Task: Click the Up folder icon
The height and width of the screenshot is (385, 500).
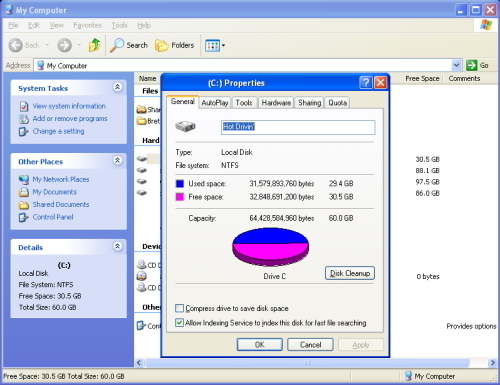Action: tap(95, 45)
